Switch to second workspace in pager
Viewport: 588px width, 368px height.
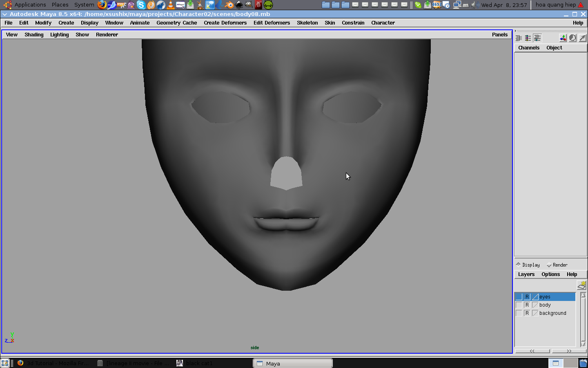[x=570, y=363]
